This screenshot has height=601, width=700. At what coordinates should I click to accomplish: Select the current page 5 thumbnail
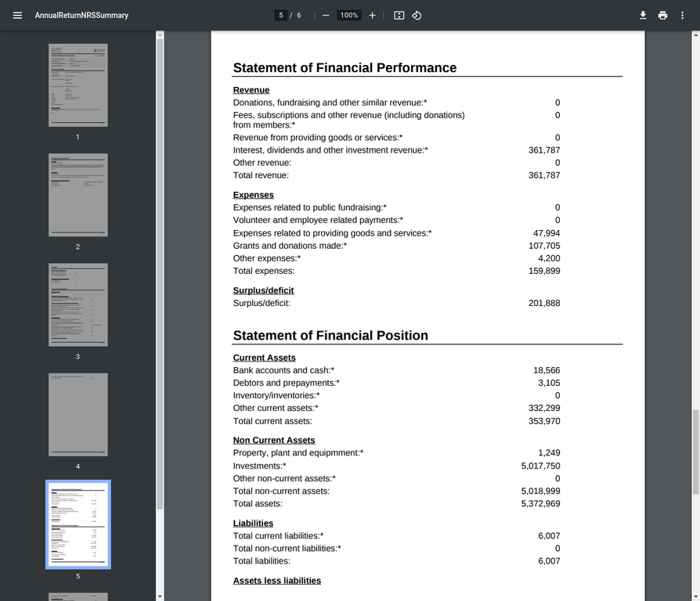[x=78, y=524]
